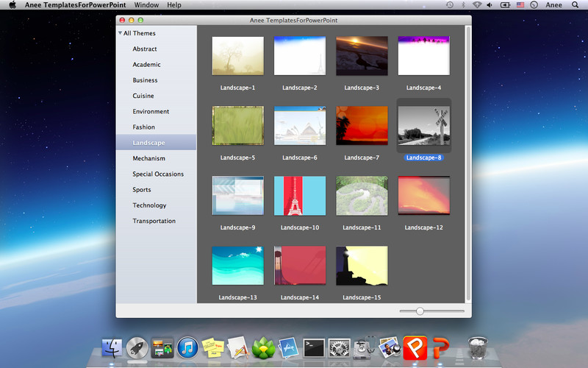Select the Transportation theme category

coord(154,221)
